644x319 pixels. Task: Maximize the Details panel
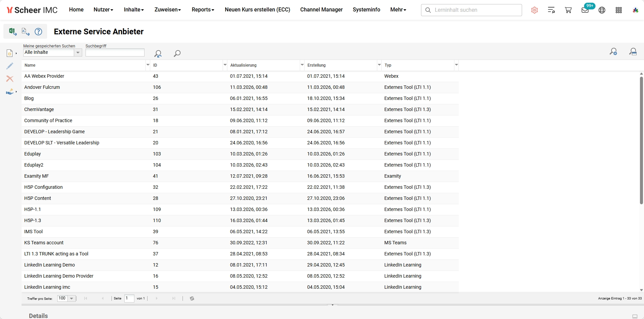[x=635, y=316]
